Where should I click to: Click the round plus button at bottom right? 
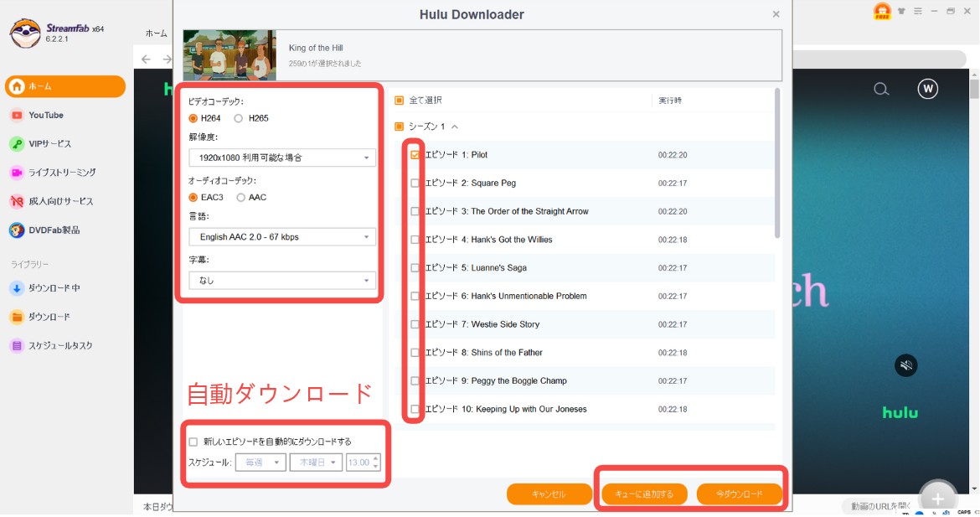[x=937, y=499]
